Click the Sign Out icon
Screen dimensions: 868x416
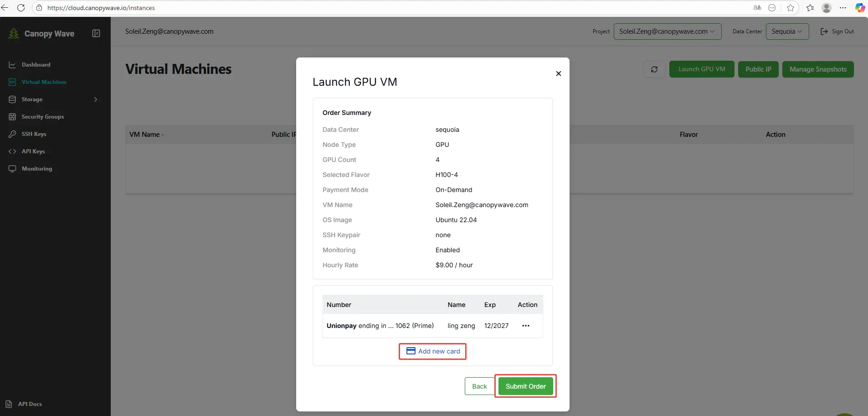click(x=824, y=31)
